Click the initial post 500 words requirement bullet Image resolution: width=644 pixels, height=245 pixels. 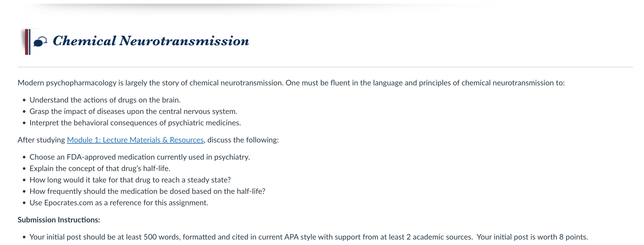click(x=308, y=237)
